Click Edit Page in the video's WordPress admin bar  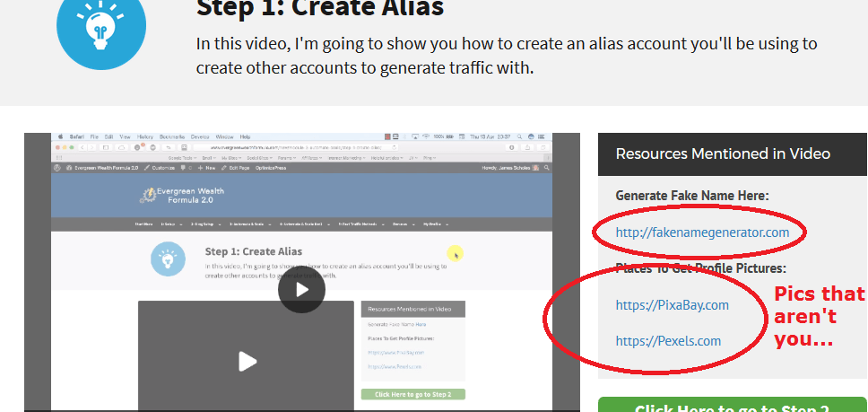(236, 168)
